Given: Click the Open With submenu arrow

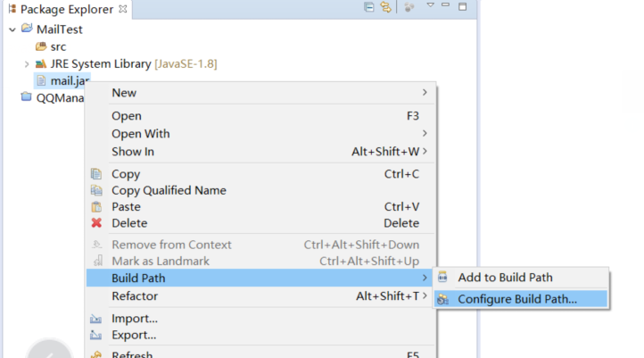Looking at the screenshot, I should [x=425, y=134].
